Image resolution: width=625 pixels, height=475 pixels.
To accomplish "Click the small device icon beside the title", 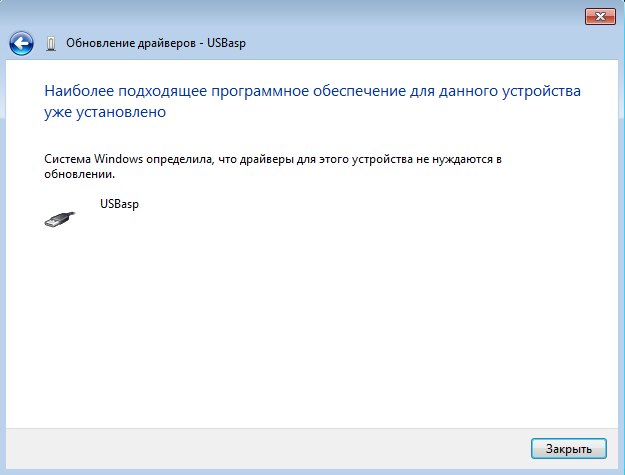I will click(51, 43).
